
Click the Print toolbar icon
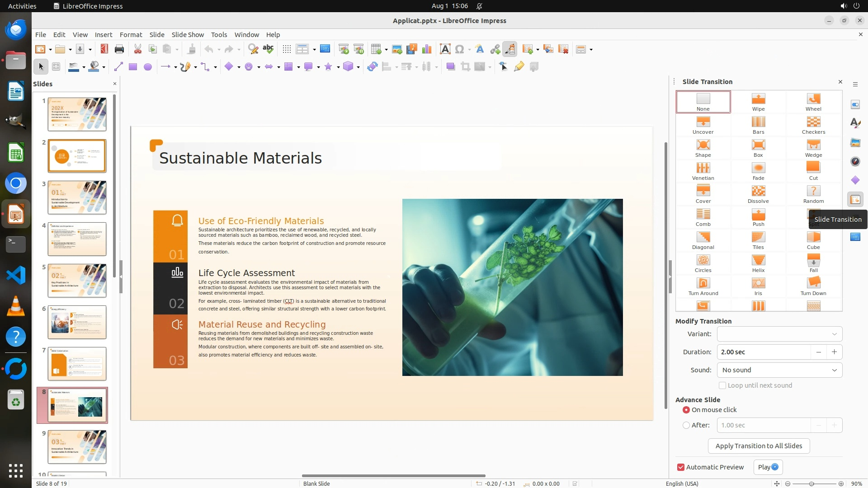pyautogui.click(x=119, y=49)
